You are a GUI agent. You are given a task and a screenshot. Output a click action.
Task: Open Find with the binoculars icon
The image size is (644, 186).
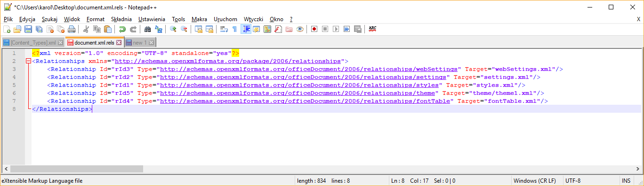tap(147, 29)
